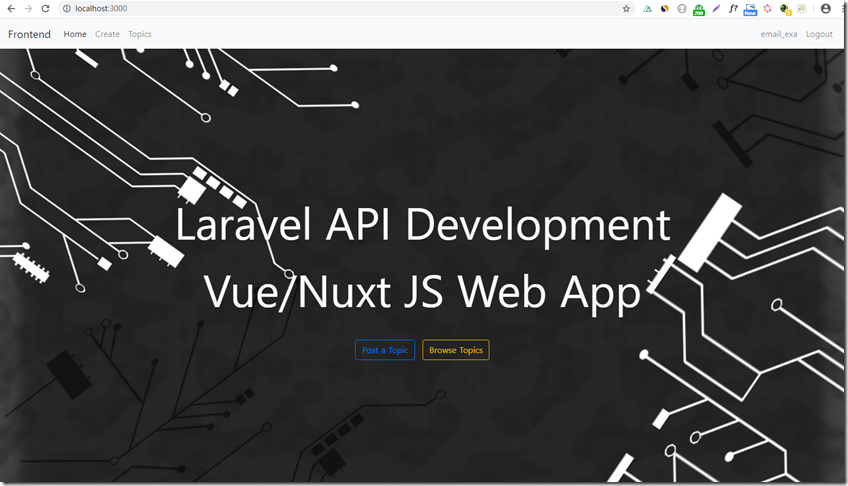Open the pale green square extension
This screenshot has width=848, height=486.
pyautogui.click(x=802, y=9)
